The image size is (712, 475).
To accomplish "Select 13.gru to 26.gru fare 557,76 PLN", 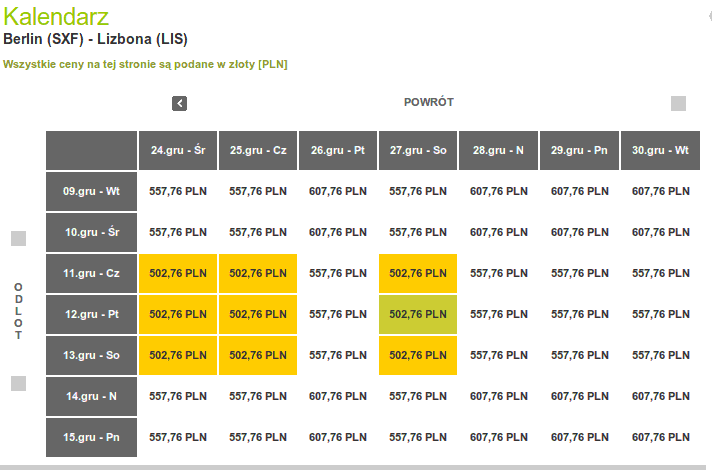I will (x=338, y=355).
